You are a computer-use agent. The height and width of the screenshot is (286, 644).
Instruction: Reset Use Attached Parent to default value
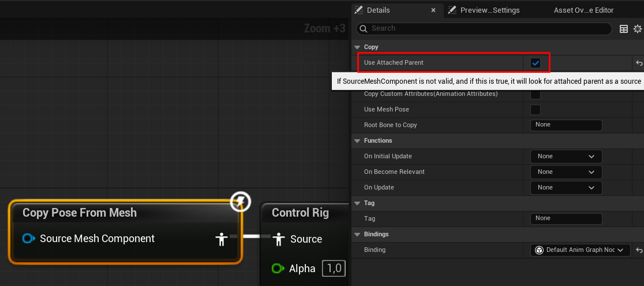(639, 63)
